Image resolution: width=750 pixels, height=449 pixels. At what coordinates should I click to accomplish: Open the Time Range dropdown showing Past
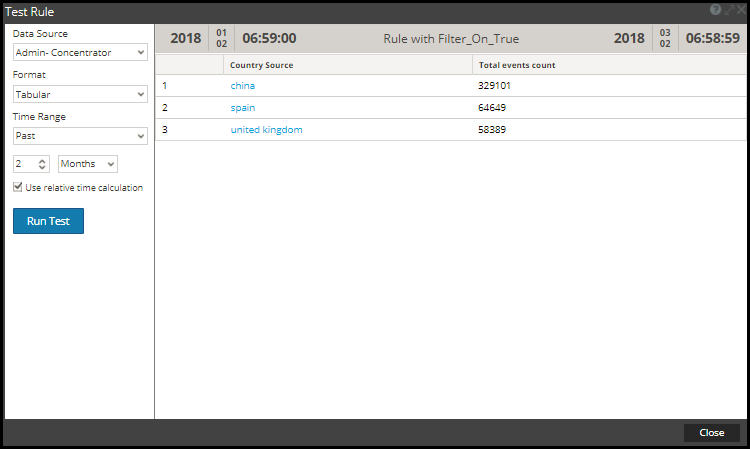pos(80,136)
